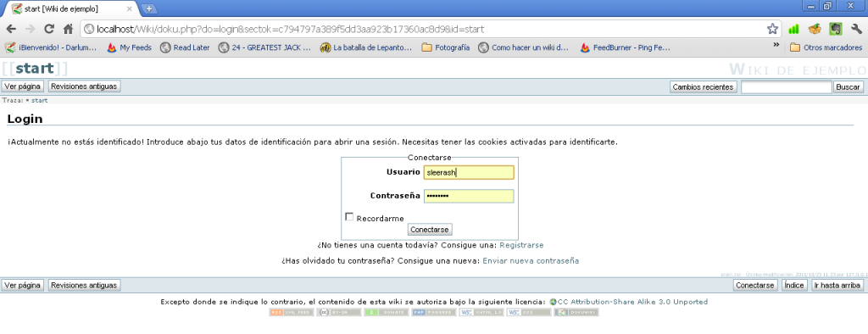Click the RSS XML Feed badge
The image size is (868, 334).
pyautogui.click(x=292, y=313)
